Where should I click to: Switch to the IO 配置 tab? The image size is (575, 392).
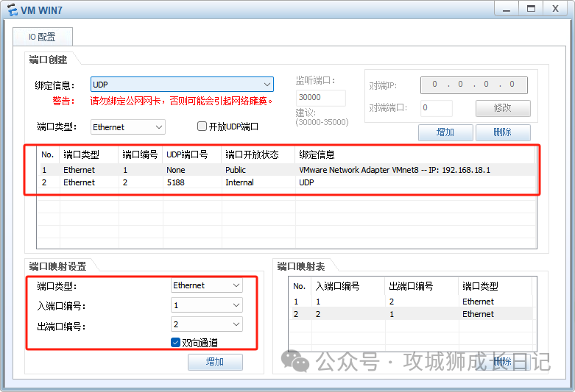click(42, 37)
